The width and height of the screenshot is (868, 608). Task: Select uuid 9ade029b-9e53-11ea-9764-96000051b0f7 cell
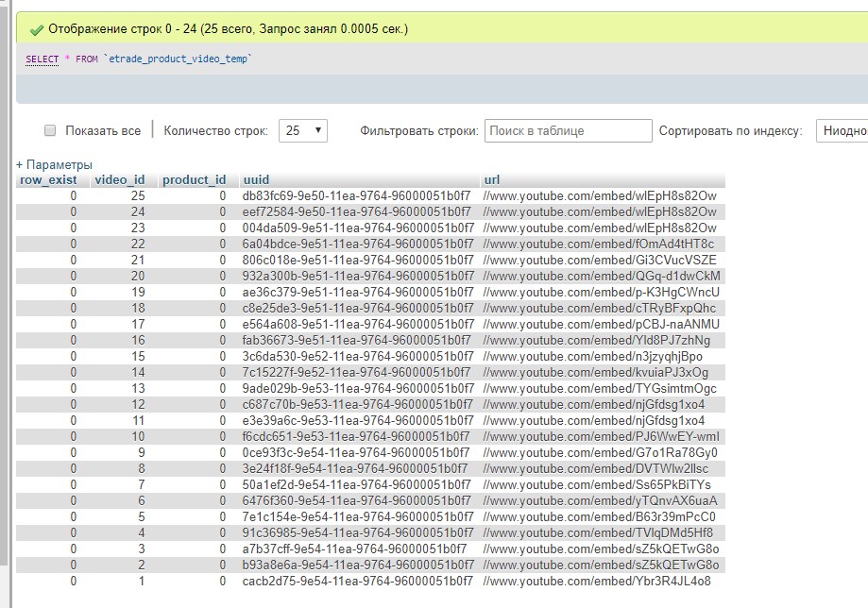pos(358,388)
